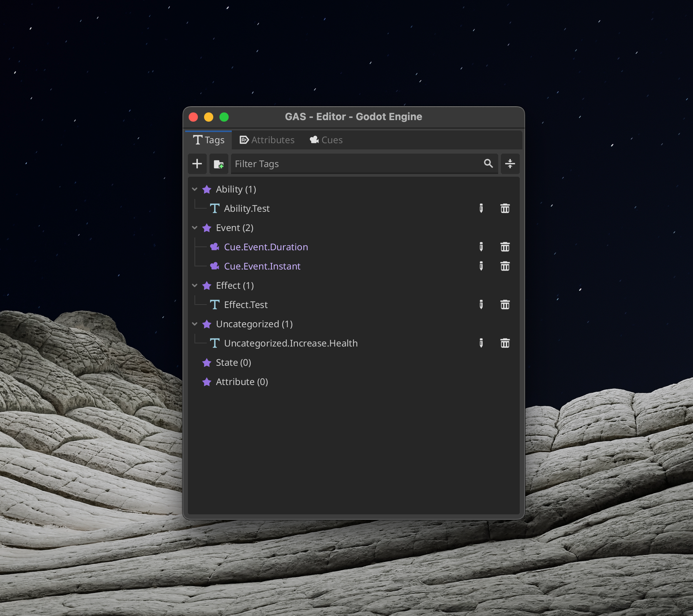
Task: Open the Cues tab
Action: [326, 140]
